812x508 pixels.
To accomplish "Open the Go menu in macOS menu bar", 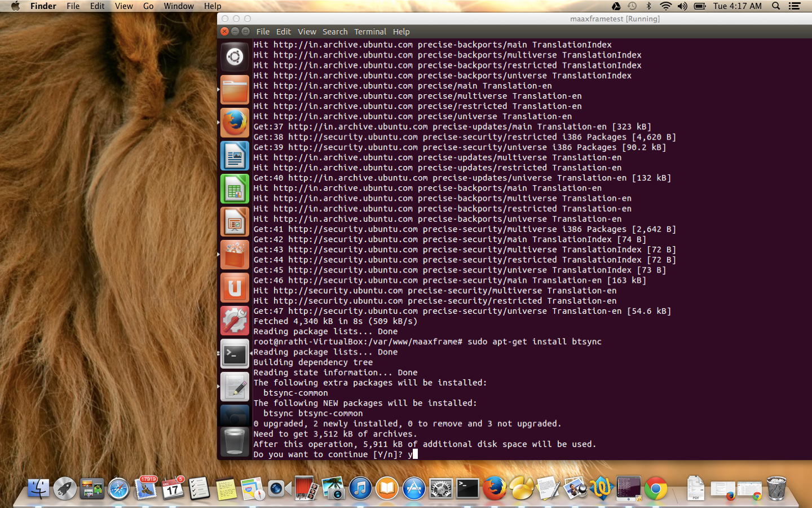I will pyautogui.click(x=148, y=6).
